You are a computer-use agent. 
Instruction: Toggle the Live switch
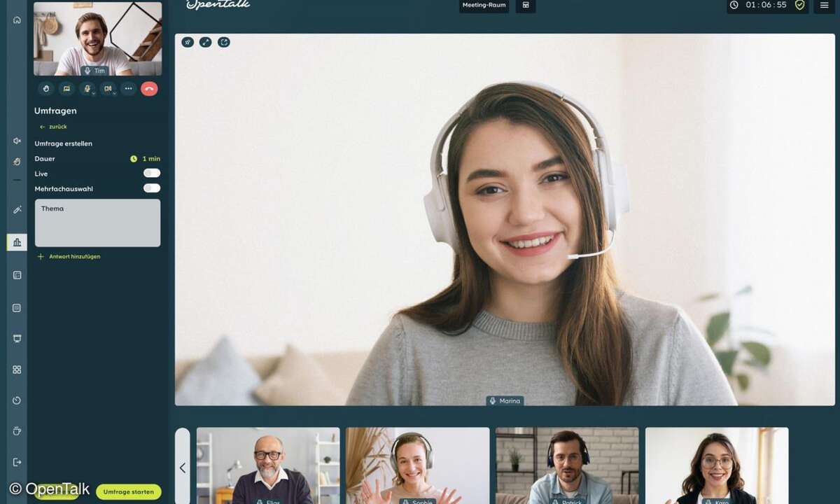pos(152,173)
